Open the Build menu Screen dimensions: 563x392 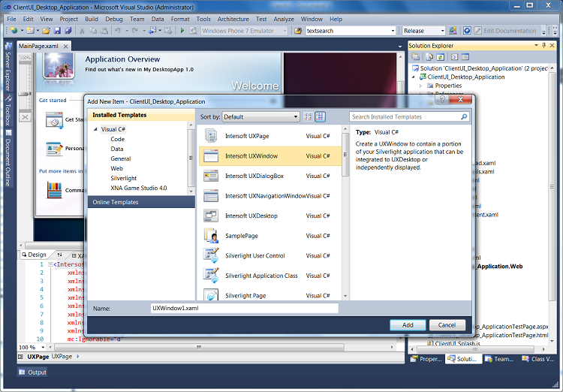point(92,19)
